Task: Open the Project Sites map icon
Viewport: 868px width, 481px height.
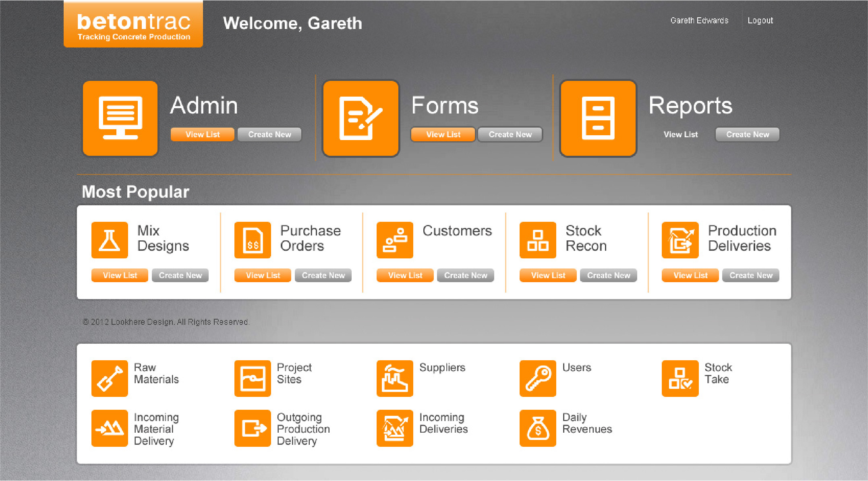Action: (253, 378)
